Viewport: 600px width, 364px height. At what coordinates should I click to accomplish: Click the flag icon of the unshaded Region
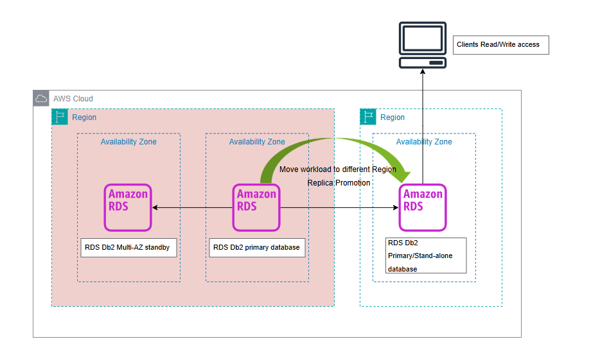367,117
